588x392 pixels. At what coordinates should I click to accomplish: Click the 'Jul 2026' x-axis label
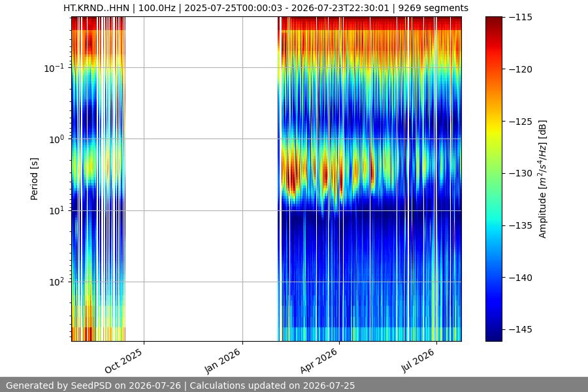[x=417, y=361]
